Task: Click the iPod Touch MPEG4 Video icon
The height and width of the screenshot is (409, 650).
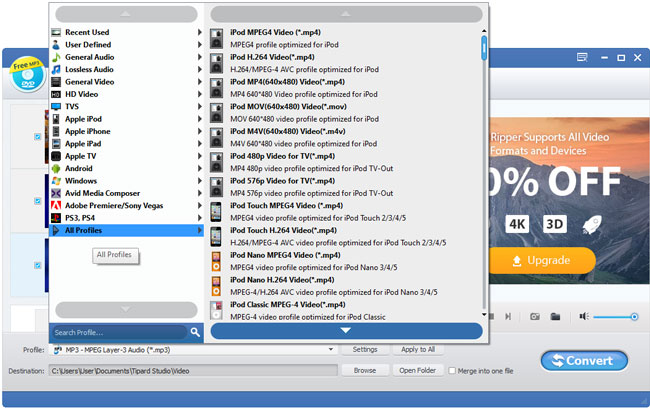Action: click(216, 212)
